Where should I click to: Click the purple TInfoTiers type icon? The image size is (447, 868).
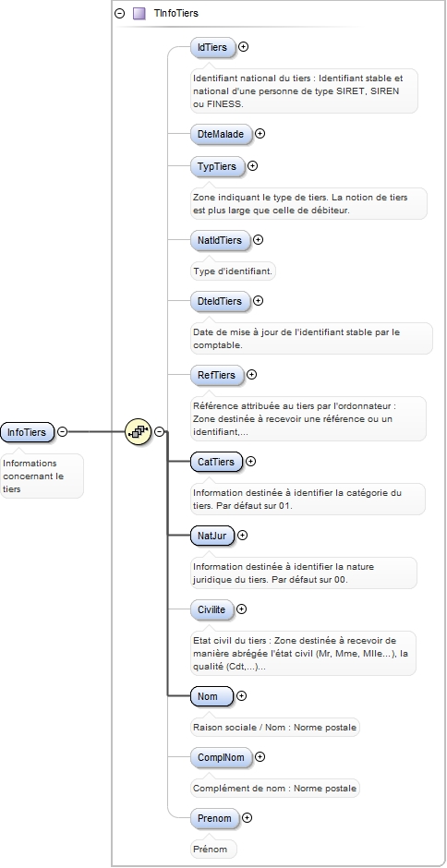(139, 13)
